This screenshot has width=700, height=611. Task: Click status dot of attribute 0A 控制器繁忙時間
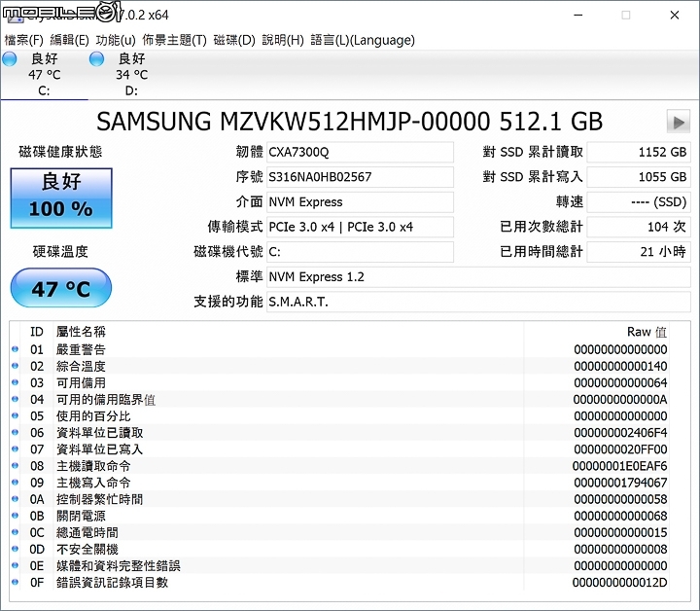pos(15,499)
